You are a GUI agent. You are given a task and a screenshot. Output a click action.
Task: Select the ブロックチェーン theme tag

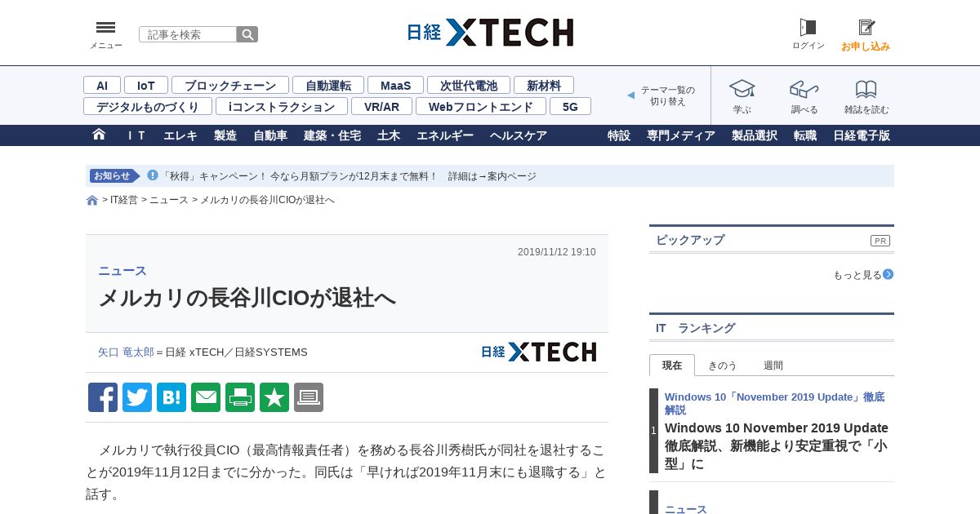[x=230, y=85]
